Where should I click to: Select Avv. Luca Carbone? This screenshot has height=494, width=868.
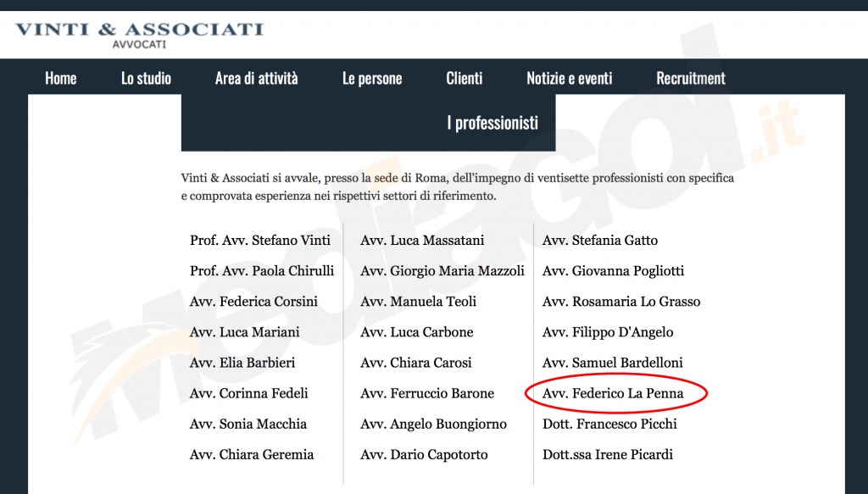(x=417, y=332)
